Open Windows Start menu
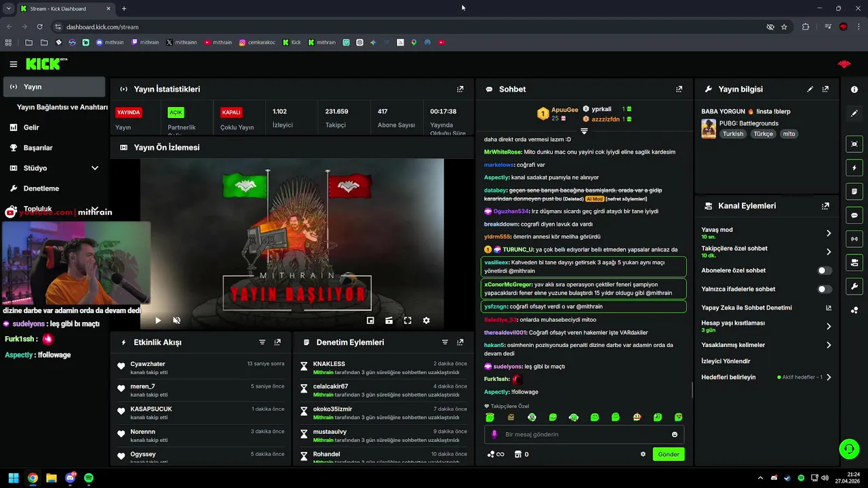 tap(14, 479)
